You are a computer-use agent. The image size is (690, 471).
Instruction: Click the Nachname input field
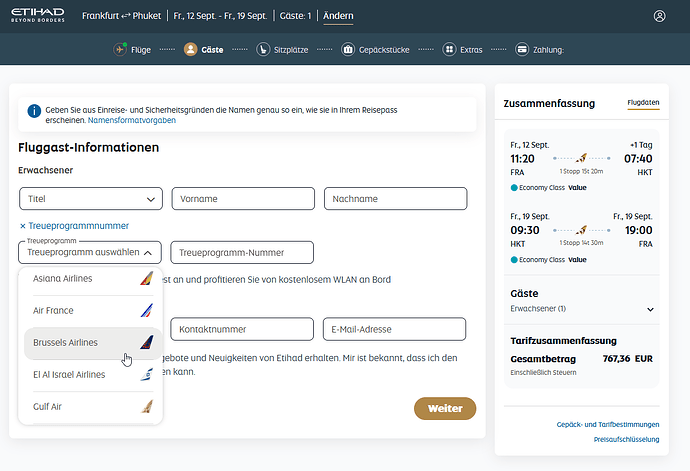[396, 199]
